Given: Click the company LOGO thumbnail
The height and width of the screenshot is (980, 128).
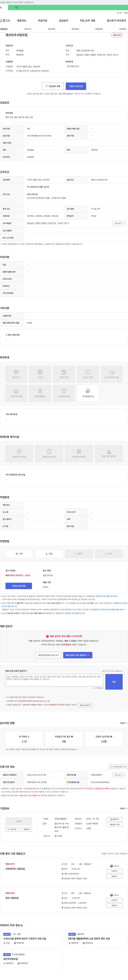Looking at the screenshot, I should pyautogui.click(x=19, y=821).
